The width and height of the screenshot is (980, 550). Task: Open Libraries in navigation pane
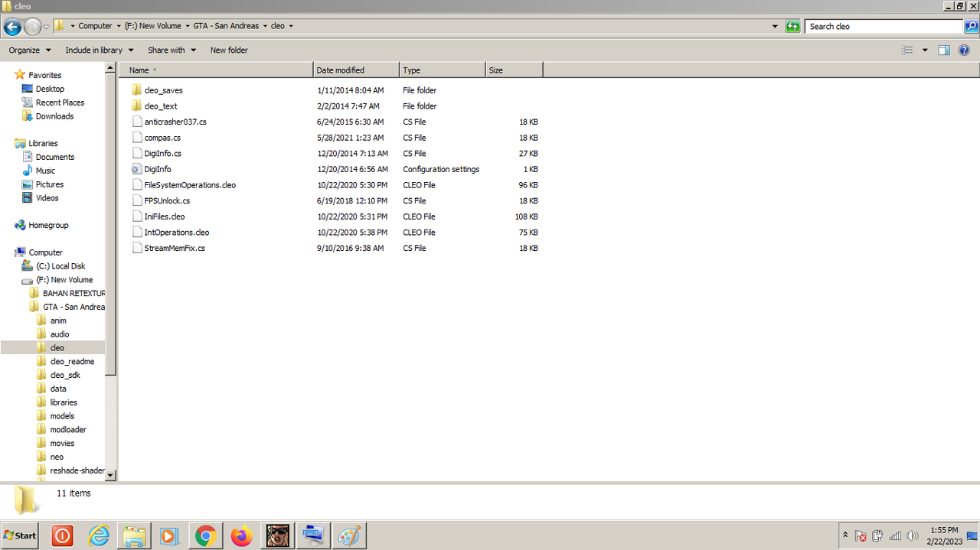pos(43,143)
